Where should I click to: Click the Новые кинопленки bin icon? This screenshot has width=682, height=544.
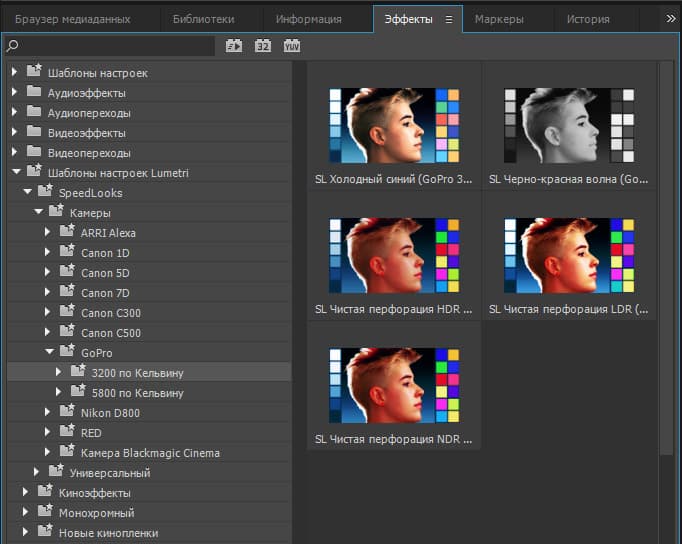pyautogui.click(x=45, y=530)
